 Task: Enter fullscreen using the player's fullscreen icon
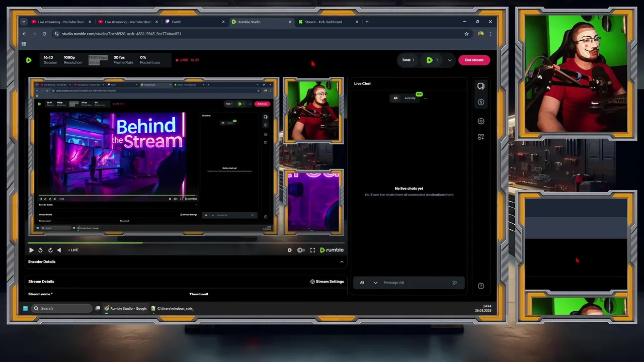pos(312,250)
